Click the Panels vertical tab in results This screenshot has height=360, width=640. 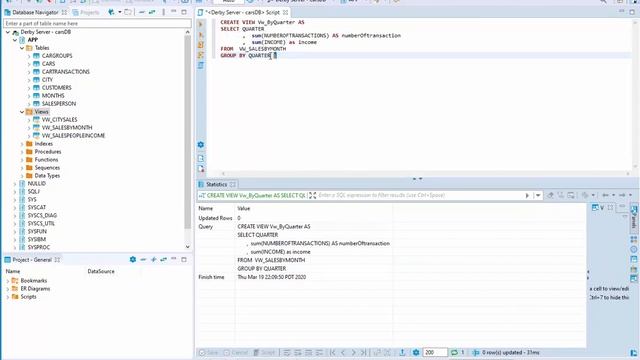coord(634,218)
